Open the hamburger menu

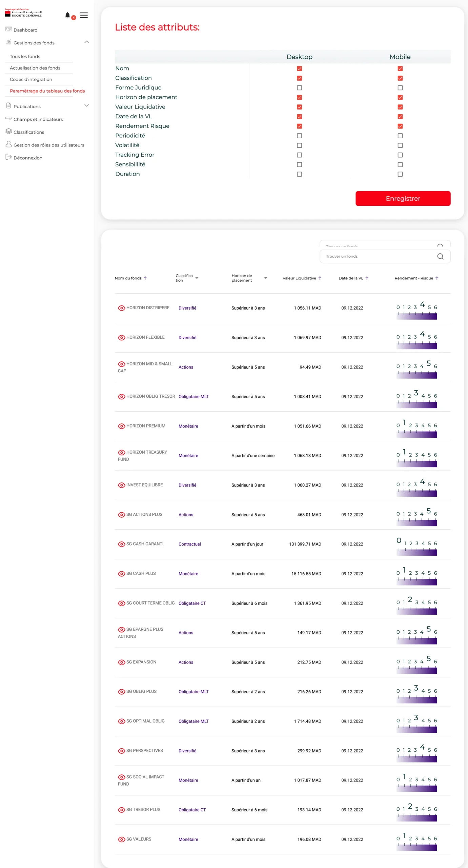84,15
